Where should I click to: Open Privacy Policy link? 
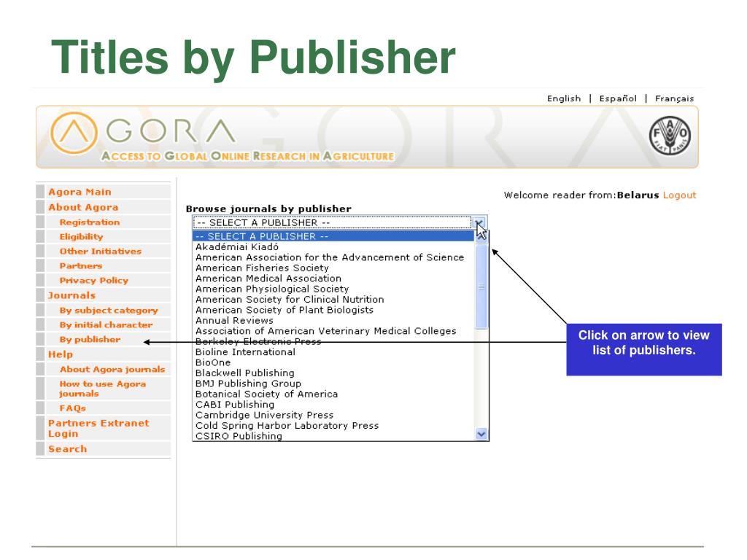click(x=94, y=281)
